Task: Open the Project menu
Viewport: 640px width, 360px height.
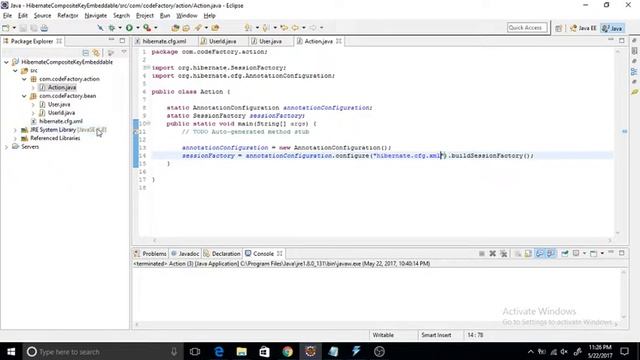Action: pos(144,16)
